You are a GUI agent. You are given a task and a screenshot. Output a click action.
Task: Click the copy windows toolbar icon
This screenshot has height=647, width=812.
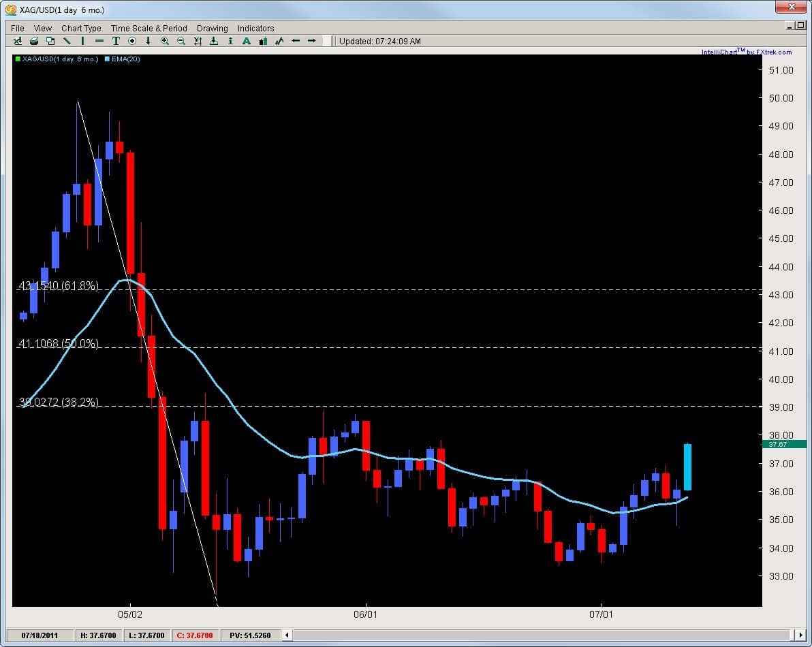click(x=50, y=41)
